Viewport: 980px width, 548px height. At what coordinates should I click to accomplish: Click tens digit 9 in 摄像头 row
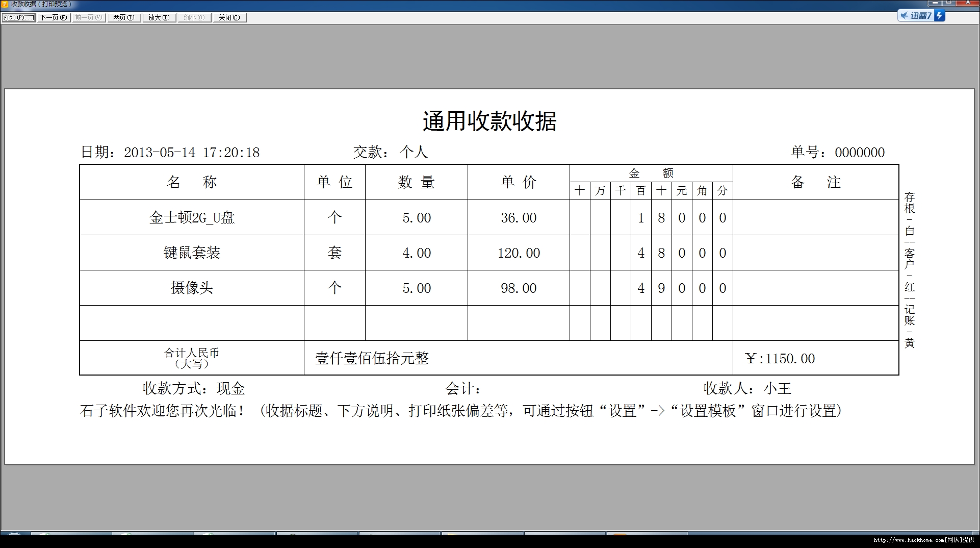coord(661,288)
